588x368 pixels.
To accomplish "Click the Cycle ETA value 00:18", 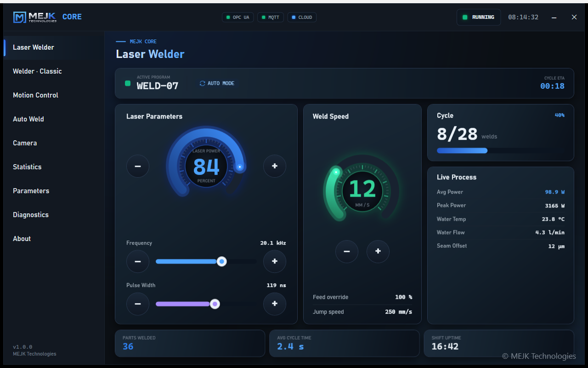I will coord(552,86).
